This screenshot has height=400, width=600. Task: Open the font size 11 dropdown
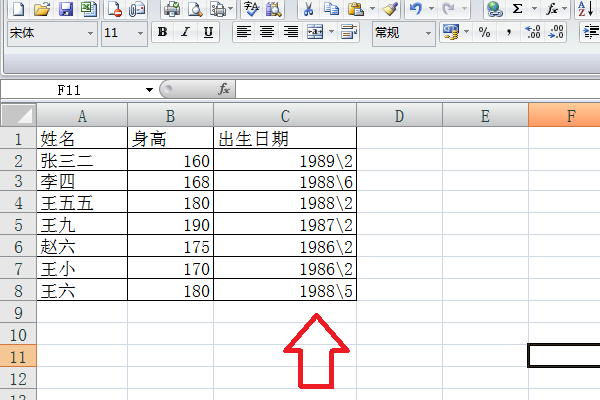pos(140,34)
